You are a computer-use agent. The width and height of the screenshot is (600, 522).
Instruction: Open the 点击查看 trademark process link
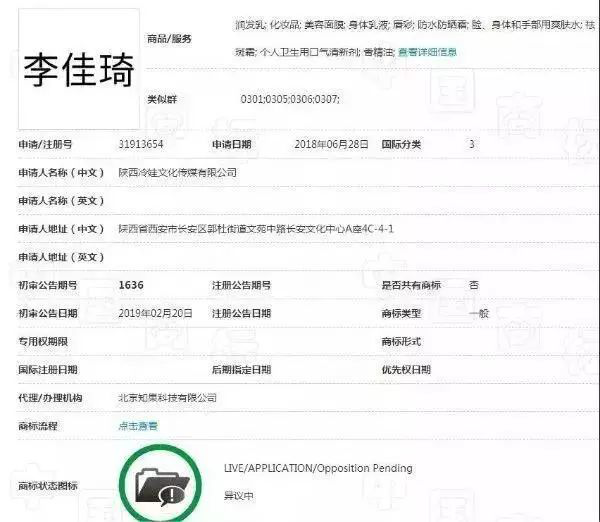point(138,426)
